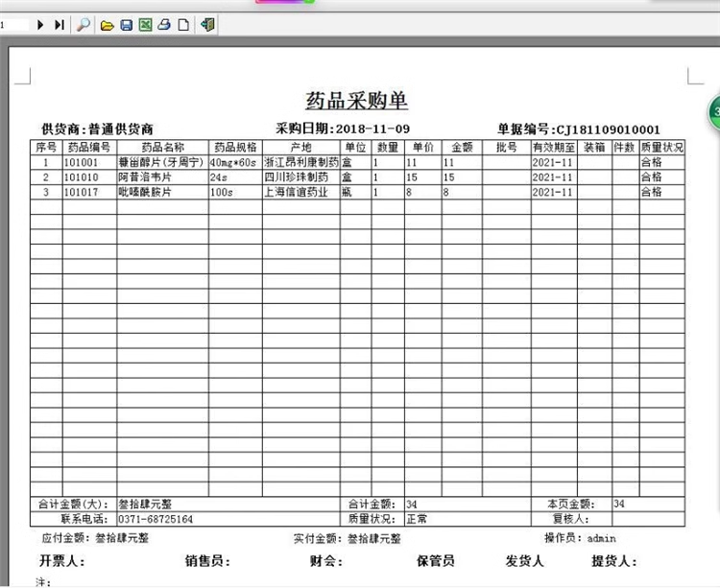Open page setup blank page icon
This screenshot has height=588, width=720.
coord(183,25)
